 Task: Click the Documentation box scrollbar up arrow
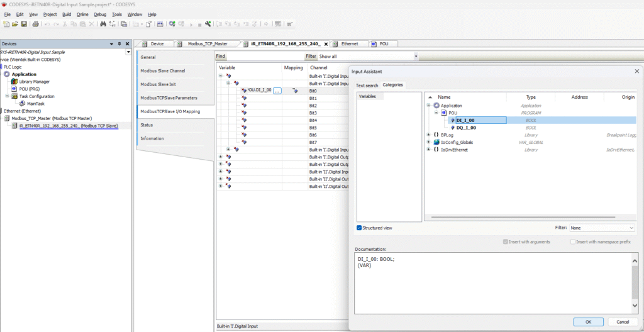pyautogui.click(x=635, y=262)
